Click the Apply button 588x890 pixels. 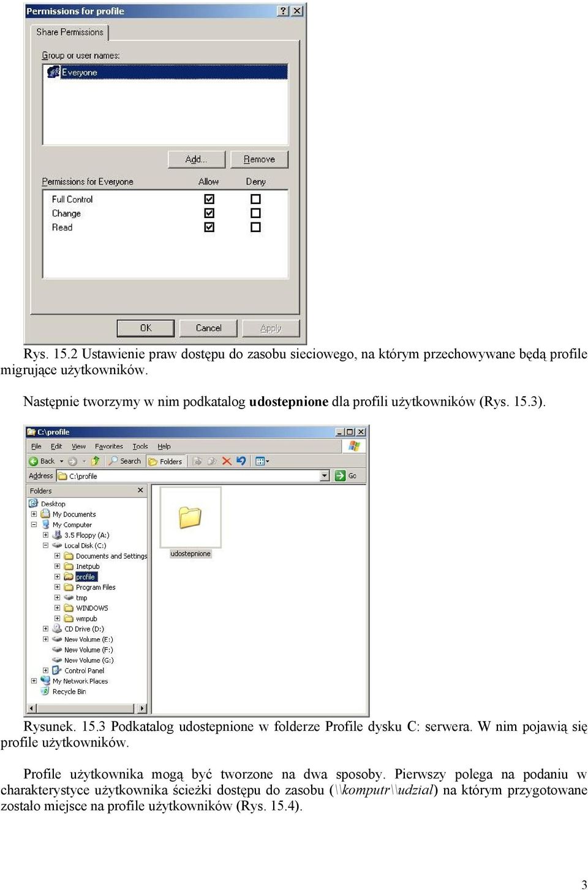pos(271,328)
